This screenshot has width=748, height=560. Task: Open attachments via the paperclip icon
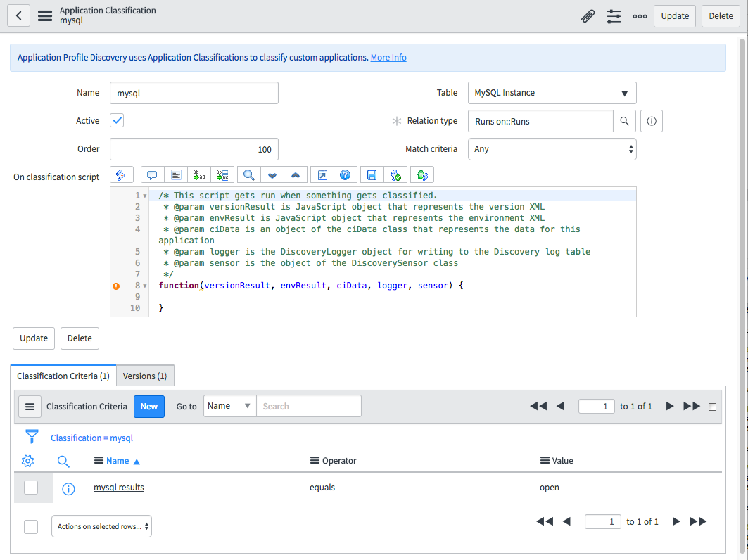click(x=588, y=15)
